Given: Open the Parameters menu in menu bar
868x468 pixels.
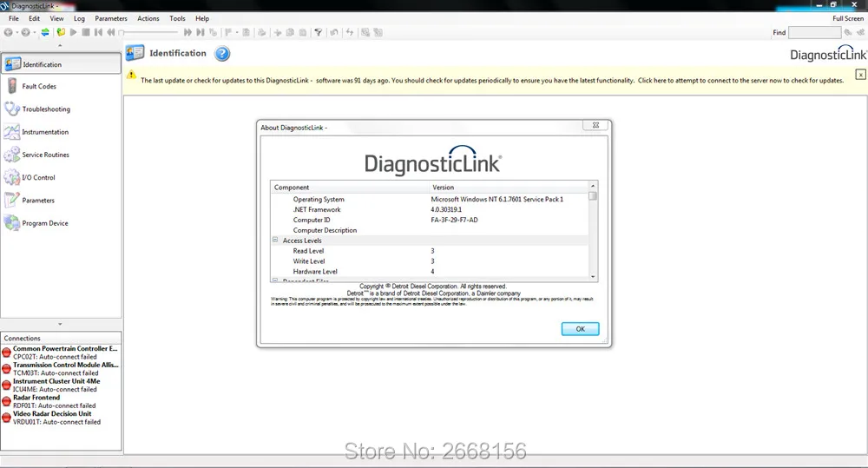Looking at the screenshot, I should [x=111, y=18].
